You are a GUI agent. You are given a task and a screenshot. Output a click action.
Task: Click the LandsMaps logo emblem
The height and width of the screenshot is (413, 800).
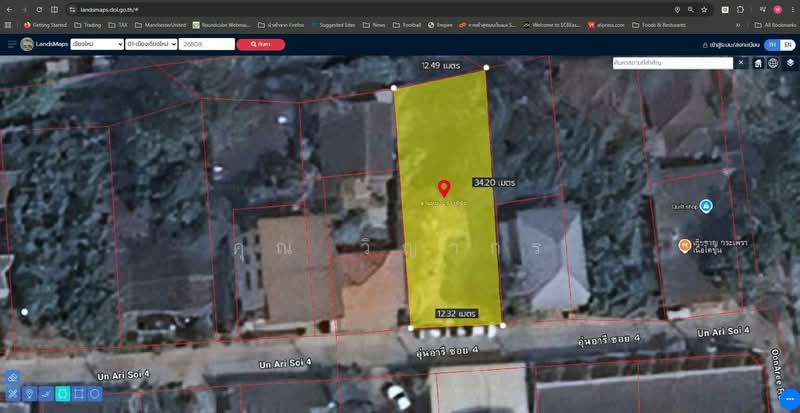click(27, 44)
